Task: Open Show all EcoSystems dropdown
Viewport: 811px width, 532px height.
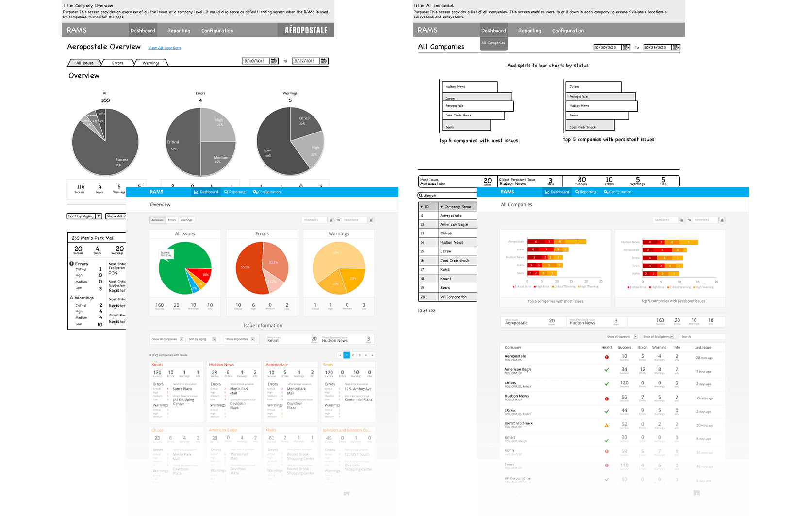Action: 658,337
